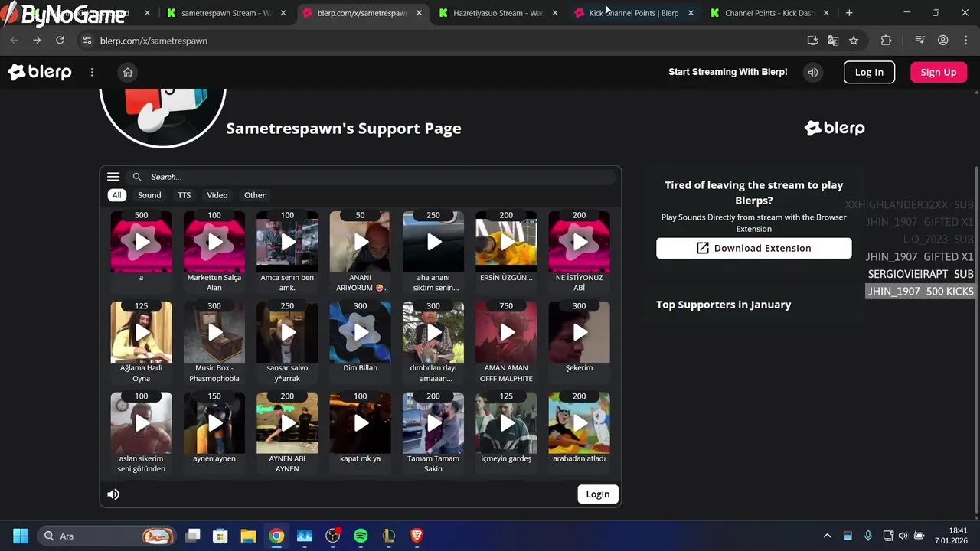980x551 pixels.
Task: Play the dımbıllan dayı amaaan clip
Action: pos(433,332)
